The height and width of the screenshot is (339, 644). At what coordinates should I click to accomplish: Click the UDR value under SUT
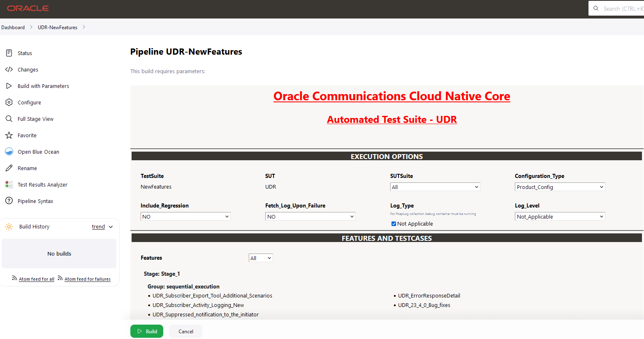pyautogui.click(x=271, y=187)
